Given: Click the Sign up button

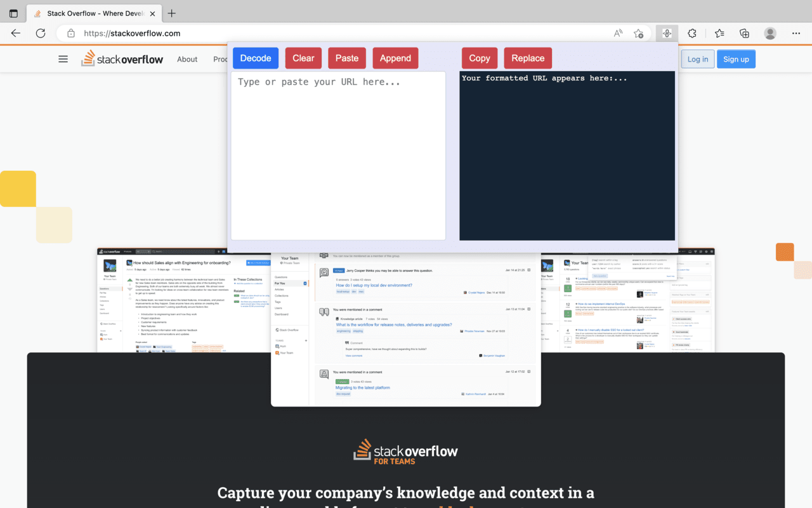Looking at the screenshot, I should (x=736, y=59).
